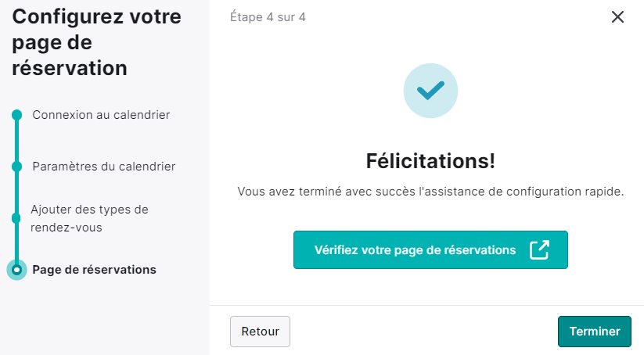This screenshot has height=355, width=644.
Task: Finish setup with the Terminer button
Action: click(594, 332)
